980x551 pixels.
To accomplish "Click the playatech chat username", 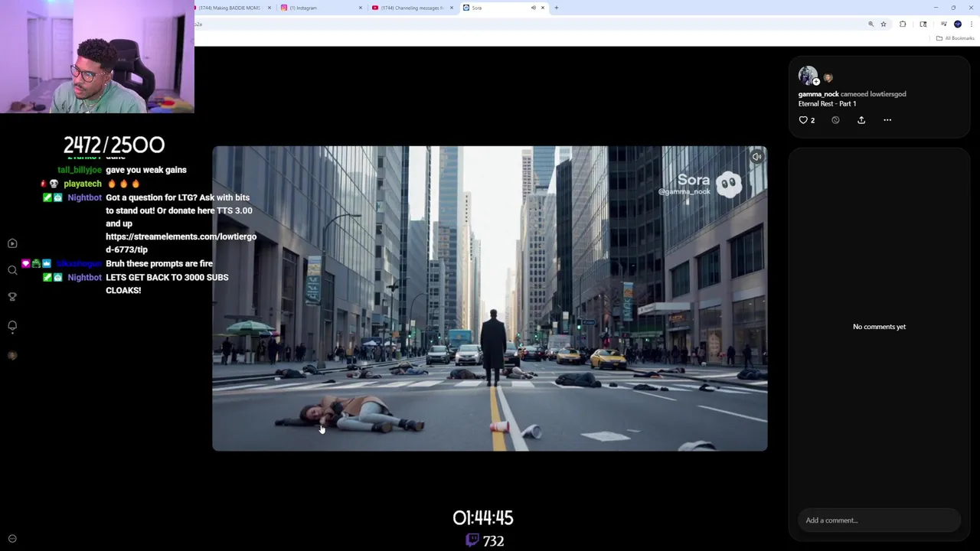I will coord(83,184).
